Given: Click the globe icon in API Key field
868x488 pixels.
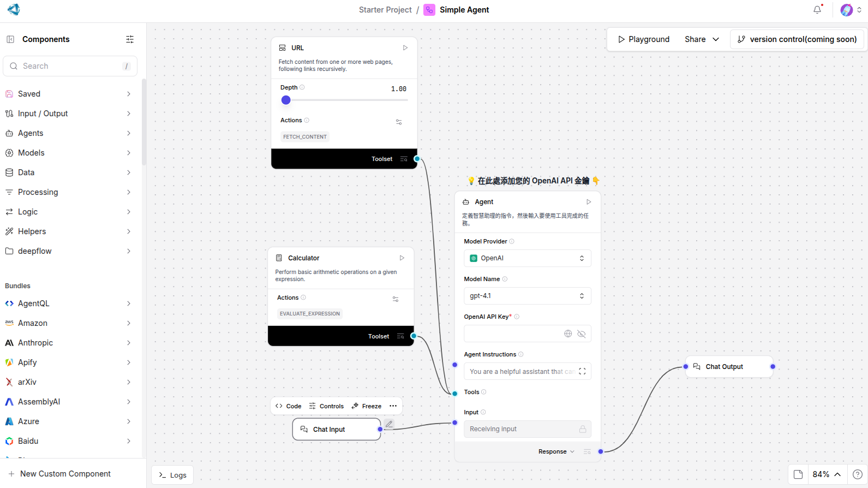Looking at the screenshot, I should click(568, 334).
